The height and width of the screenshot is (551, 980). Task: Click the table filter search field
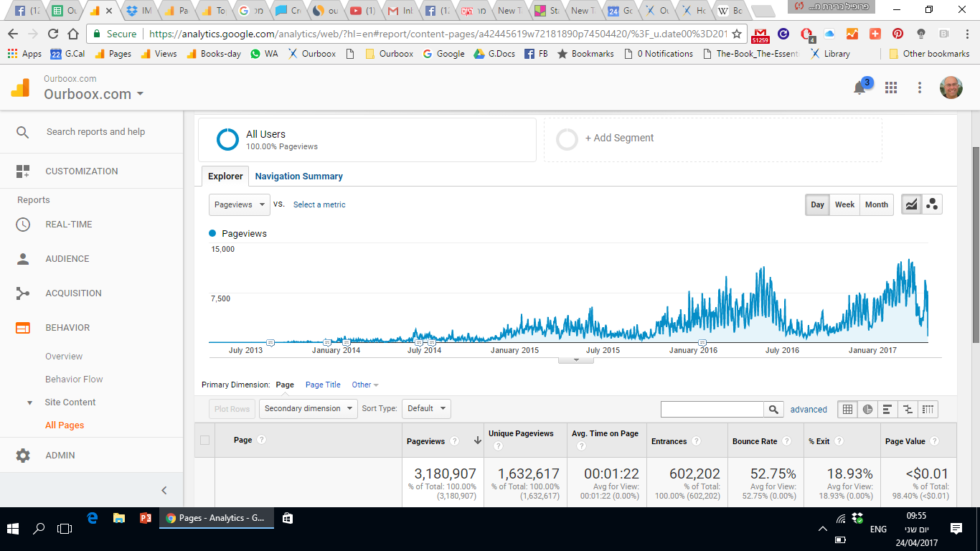712,409
